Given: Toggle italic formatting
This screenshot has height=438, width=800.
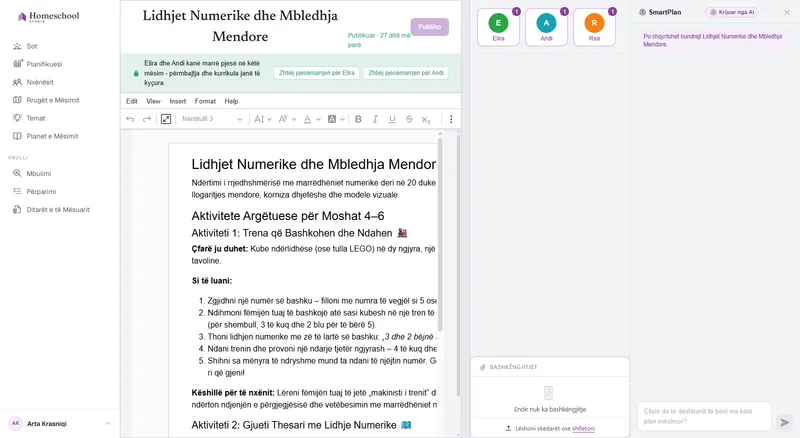Looking at the screenshot, I should (x=375, y=119).
